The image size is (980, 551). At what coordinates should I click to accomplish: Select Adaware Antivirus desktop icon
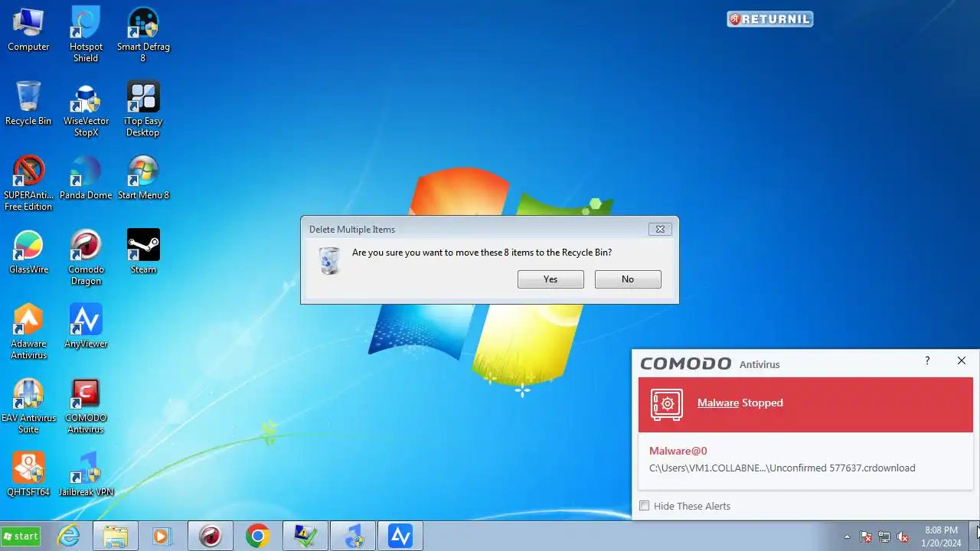[28, 331]
